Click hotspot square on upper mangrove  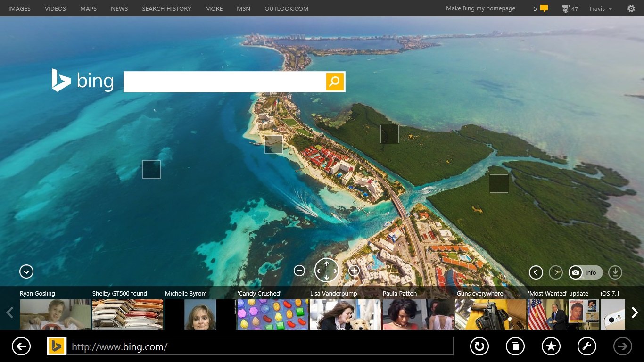(x=389, y=134)
